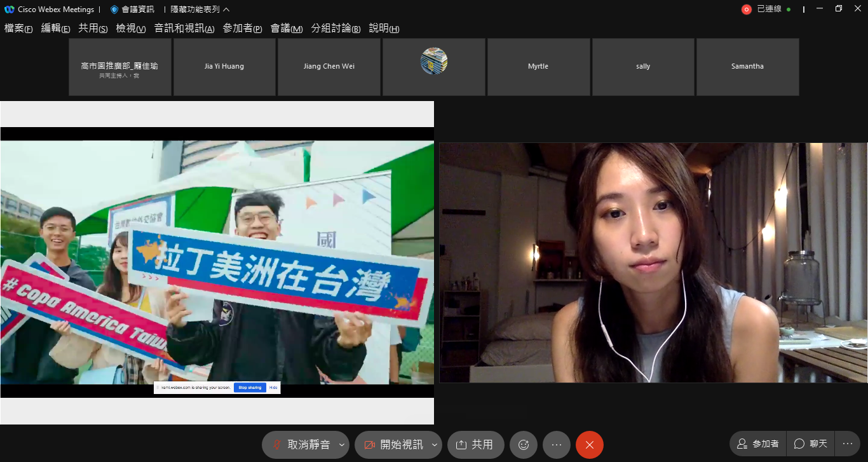Unmute microphone with 取消靜音 button
This screenshot has width=868, height=462.
(x=301, y=445)
